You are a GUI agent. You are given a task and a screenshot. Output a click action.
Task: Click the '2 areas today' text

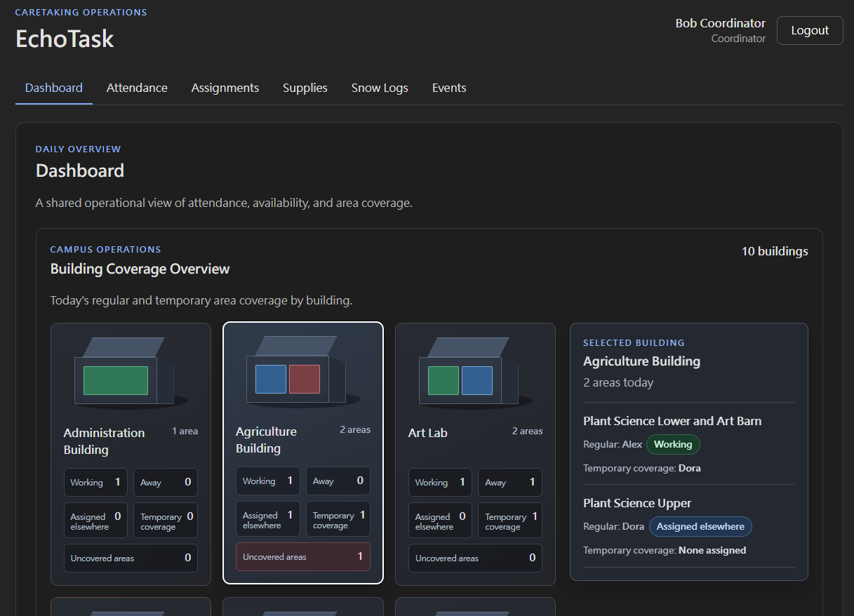pyautogui.click(x=618, y=382)
